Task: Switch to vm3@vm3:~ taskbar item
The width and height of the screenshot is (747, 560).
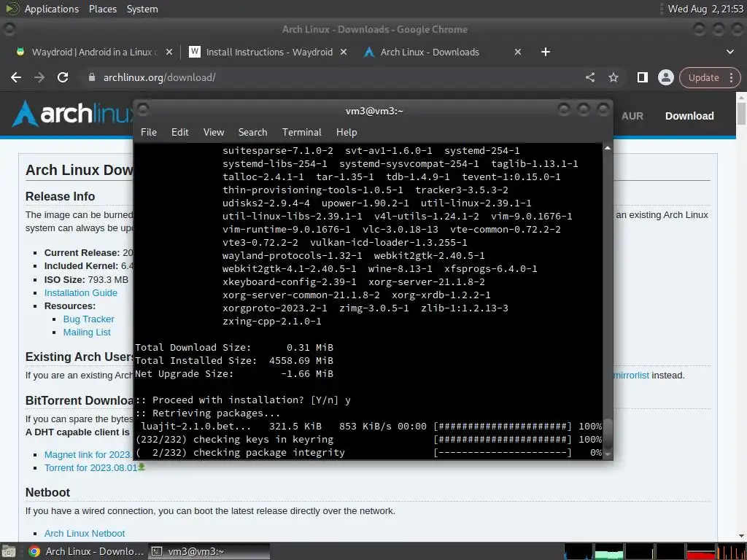Action: coord(209,551)
